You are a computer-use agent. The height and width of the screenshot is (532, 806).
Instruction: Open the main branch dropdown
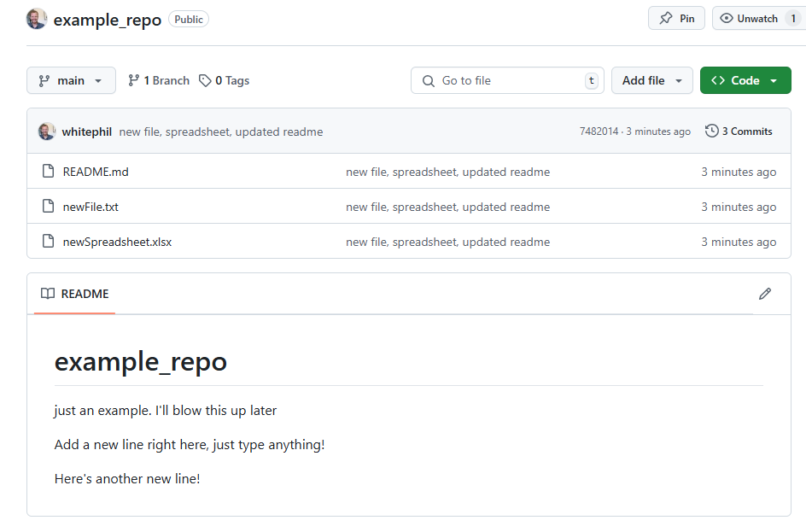(71, 81)
